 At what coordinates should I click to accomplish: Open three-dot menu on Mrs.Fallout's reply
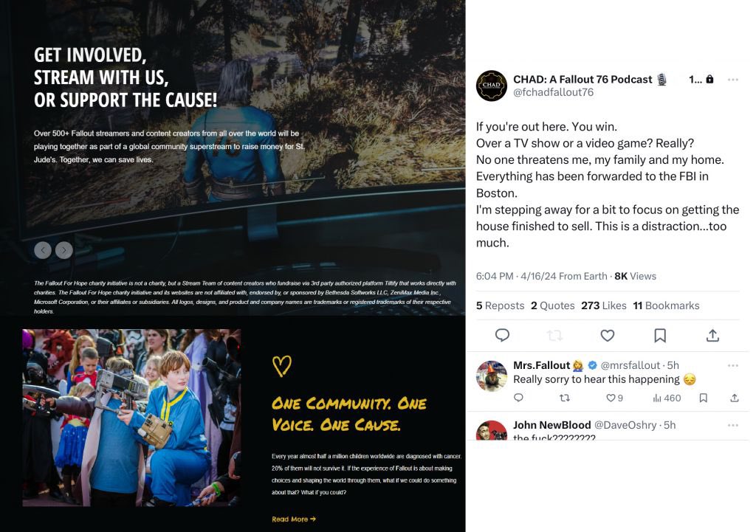(733, 365)
